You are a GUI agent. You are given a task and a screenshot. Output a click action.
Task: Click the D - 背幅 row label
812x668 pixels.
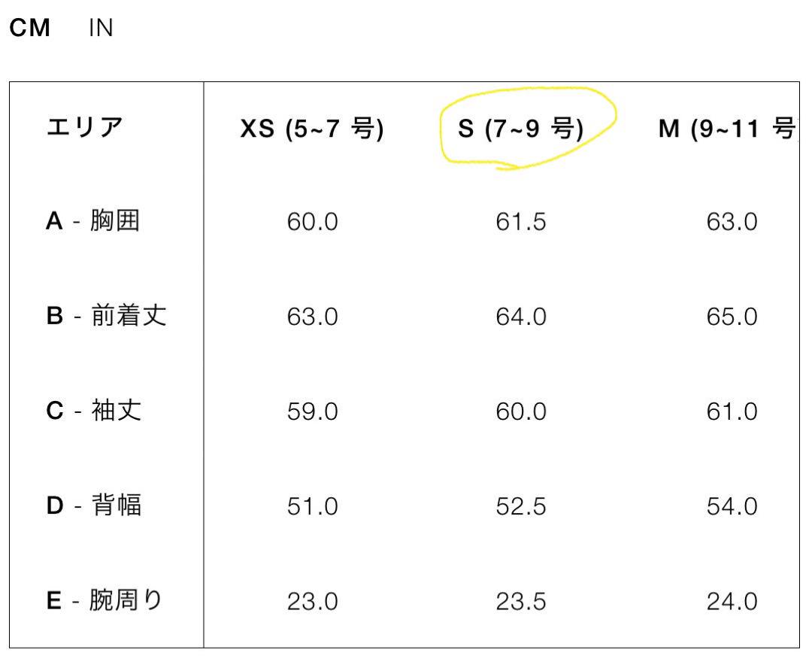click(94, 506)
